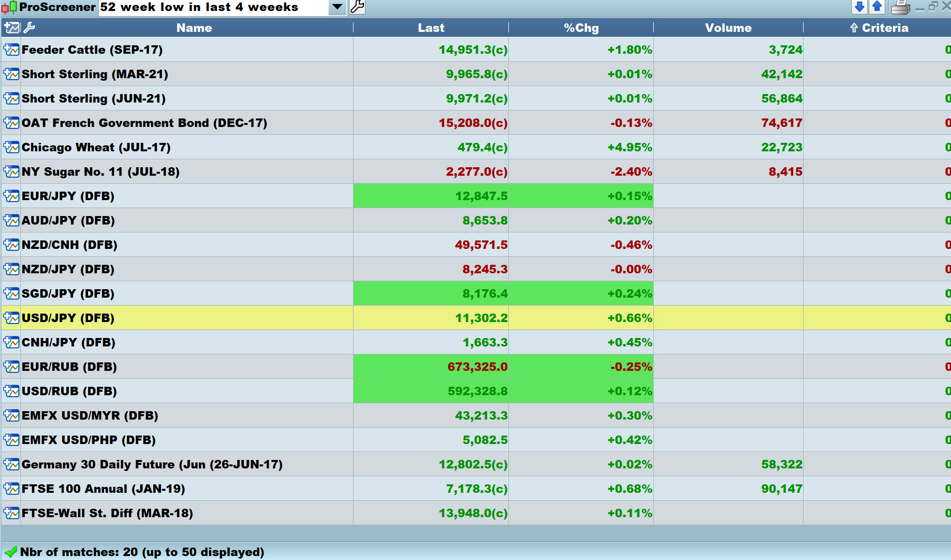Click the ProScreener candlestick logo icon
Screen dimensions: 951x560
click(x=9, y=7)
